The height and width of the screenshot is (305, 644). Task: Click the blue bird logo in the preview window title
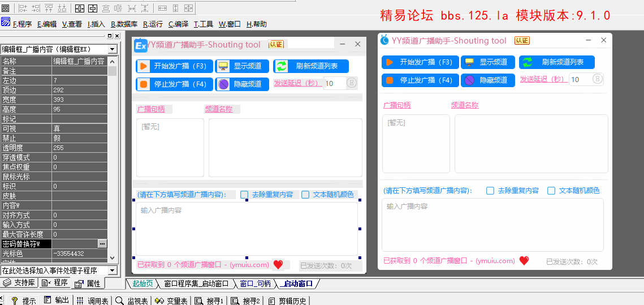[384, 40]
